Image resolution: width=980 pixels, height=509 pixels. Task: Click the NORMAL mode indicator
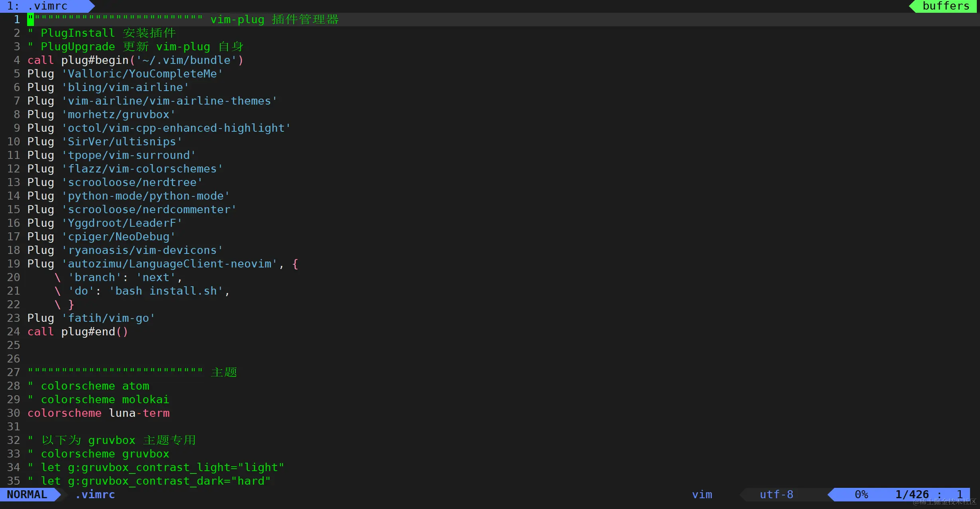click(x=27, y=495)
